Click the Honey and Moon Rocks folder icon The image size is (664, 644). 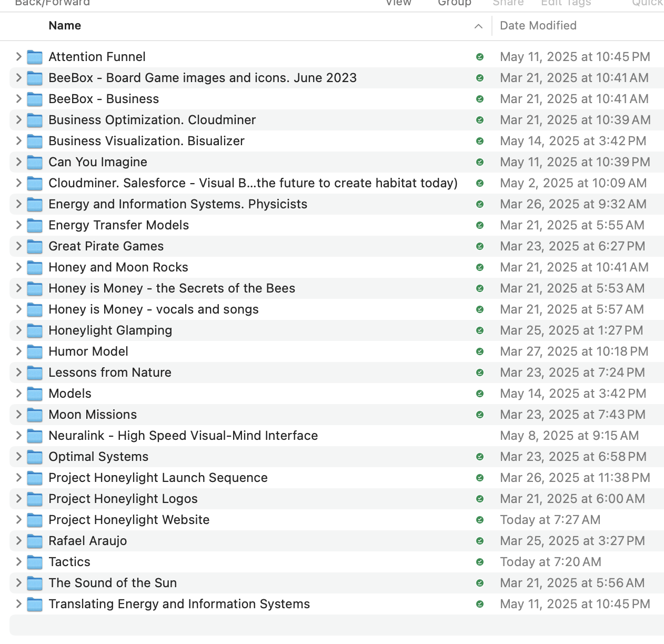tap(35, 267)
